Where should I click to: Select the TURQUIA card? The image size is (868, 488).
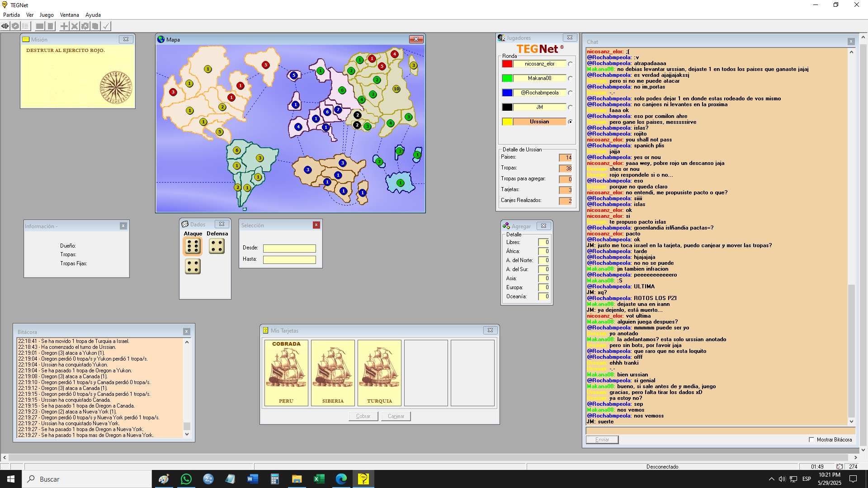(x=379, y=373)
